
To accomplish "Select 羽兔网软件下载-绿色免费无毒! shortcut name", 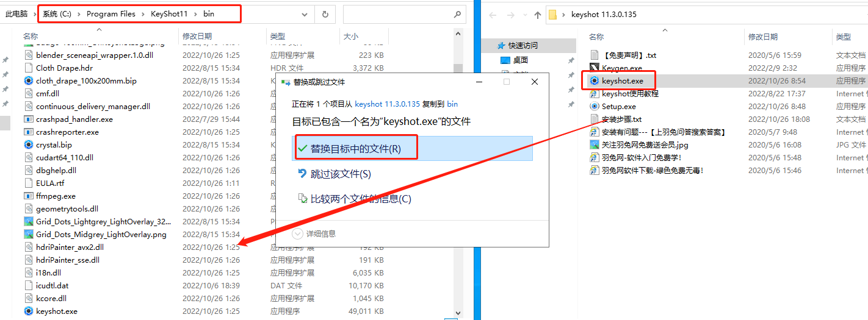I will (x=653, y=170).
